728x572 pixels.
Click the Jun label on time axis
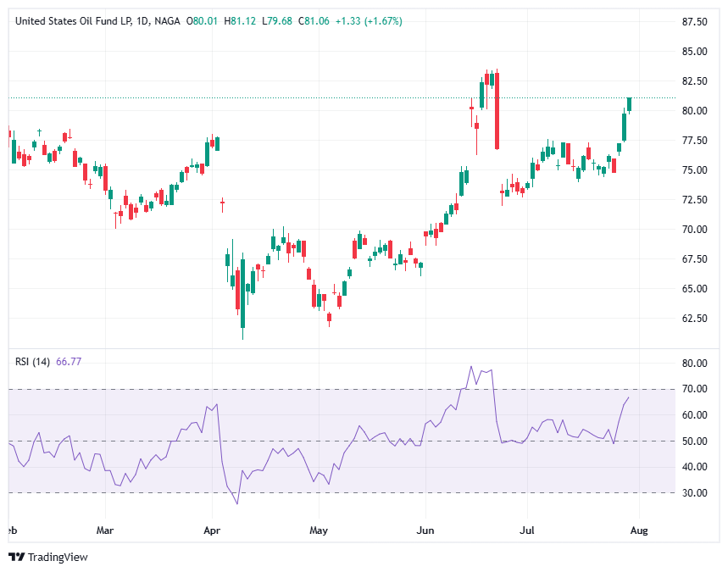pos(425,530)
